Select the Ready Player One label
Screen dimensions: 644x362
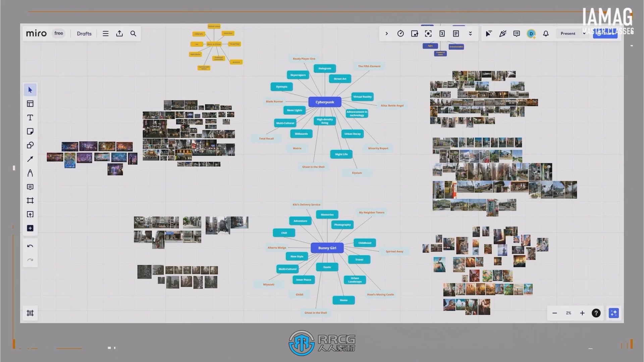[x=304, y=59]
